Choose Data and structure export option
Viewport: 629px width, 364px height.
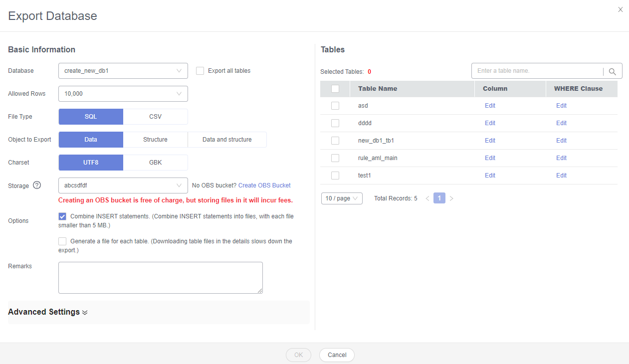[x=227, y=140]
